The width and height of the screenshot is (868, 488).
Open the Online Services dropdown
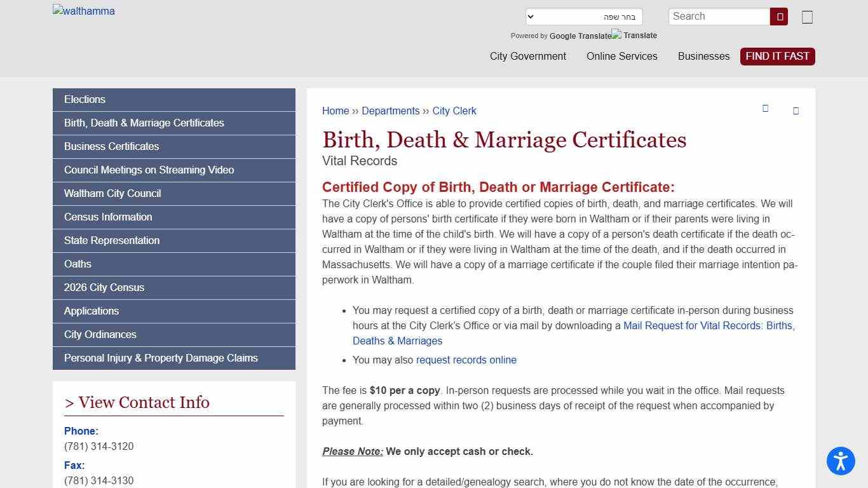[621, 56]
